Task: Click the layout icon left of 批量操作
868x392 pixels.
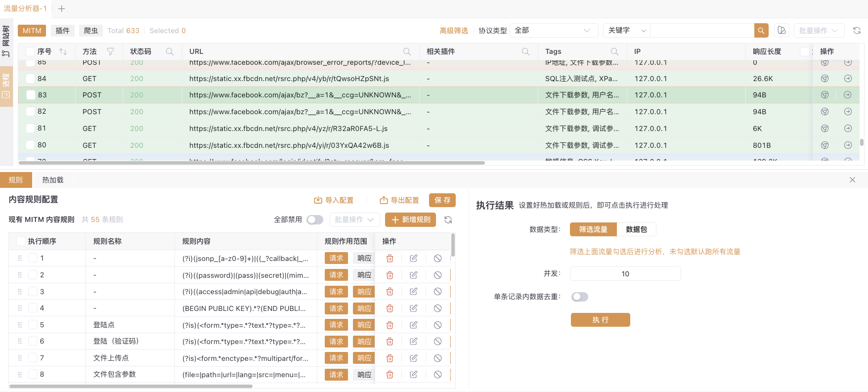Action: (781, 31)
